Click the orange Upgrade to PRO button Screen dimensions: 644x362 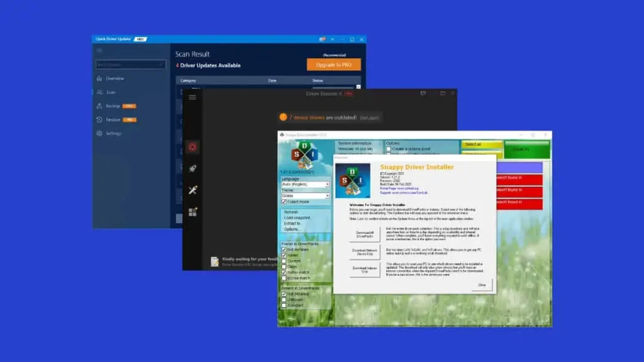[x=333, y=65]
